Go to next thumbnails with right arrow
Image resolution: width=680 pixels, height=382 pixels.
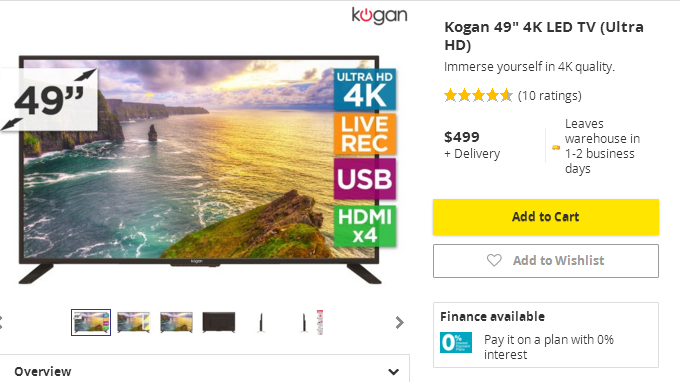click(x=399, y=323)
